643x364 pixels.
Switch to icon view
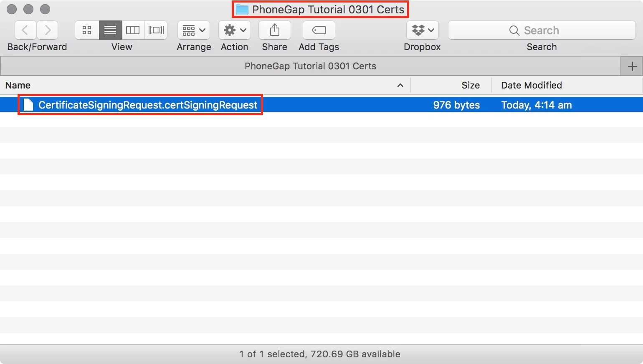(87, 30)
